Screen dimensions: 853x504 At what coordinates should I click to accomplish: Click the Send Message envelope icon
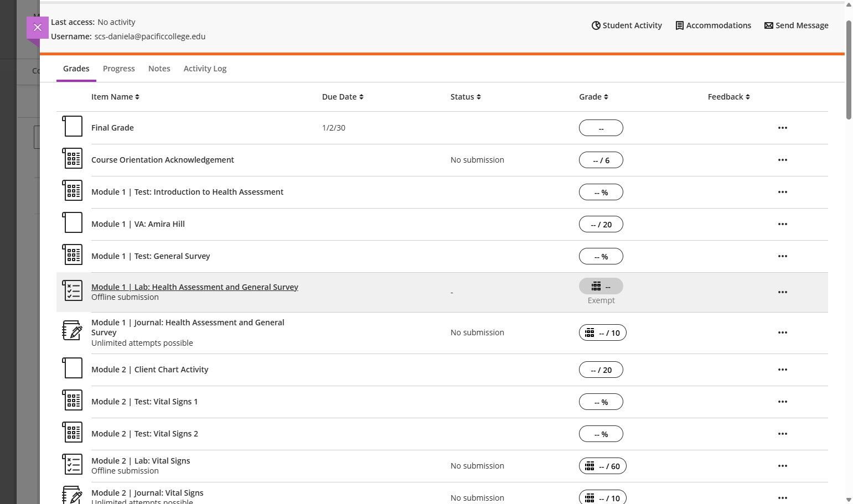[x=769, y=25]
